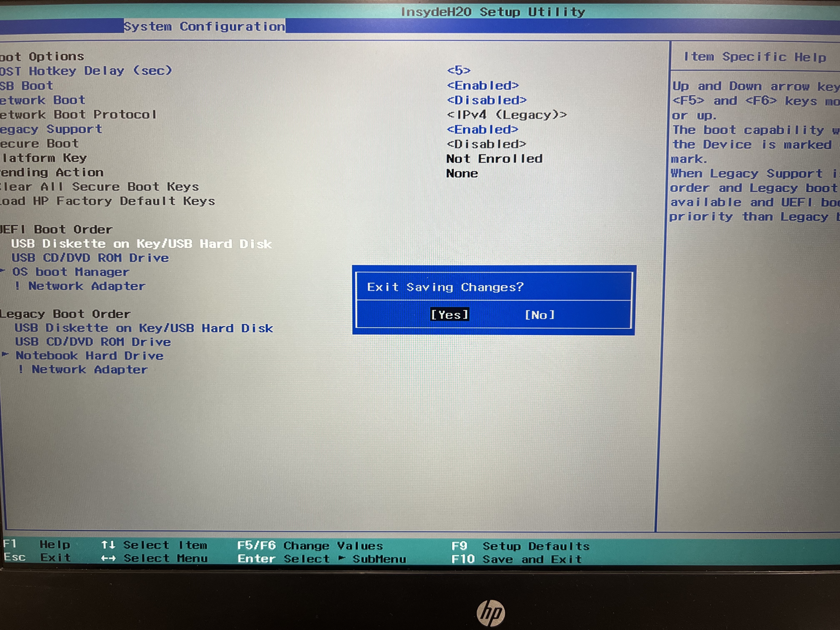Select the System Configuration tab
Image resolution: width=840 pixels, height=630 pixels.
204,26
